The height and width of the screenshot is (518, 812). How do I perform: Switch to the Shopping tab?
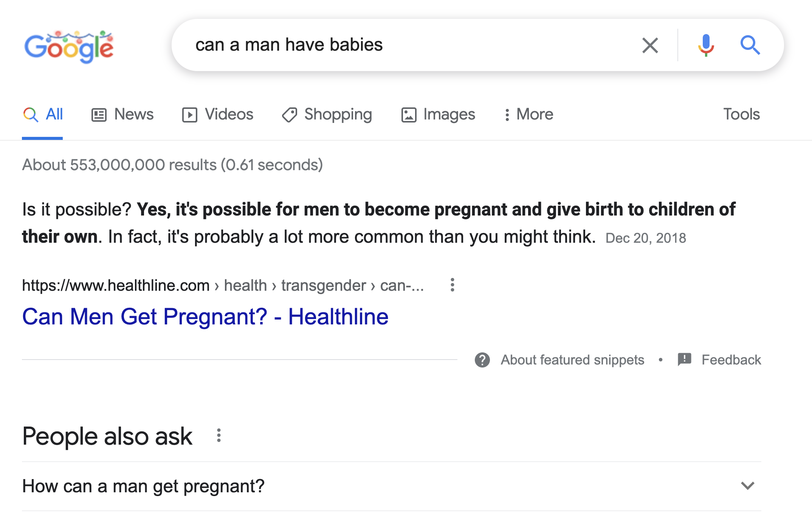click(327, 114)
